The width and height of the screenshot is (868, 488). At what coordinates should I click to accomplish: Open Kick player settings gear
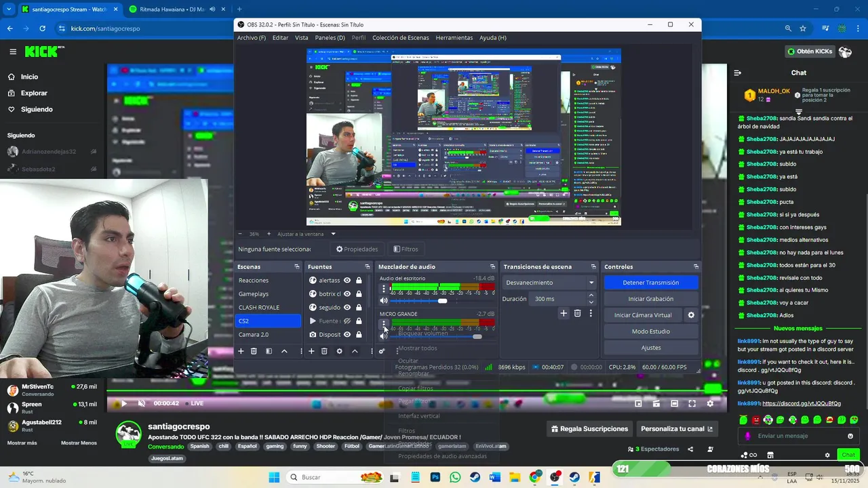click(710, 403)
